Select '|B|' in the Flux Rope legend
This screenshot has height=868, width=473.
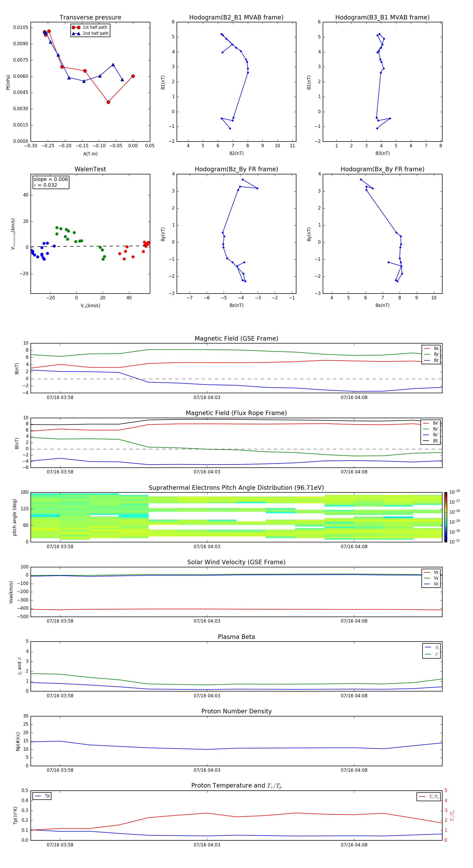pos(431,441)
